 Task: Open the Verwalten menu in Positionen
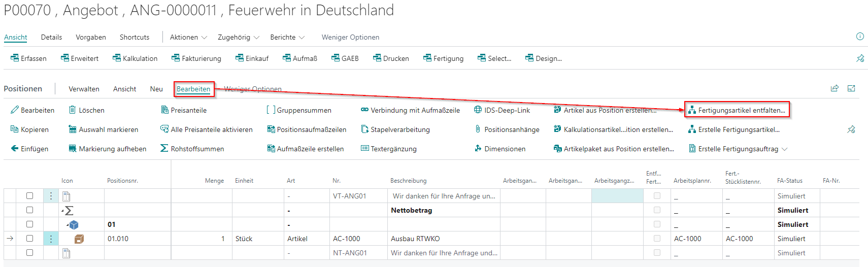point(84,89)
